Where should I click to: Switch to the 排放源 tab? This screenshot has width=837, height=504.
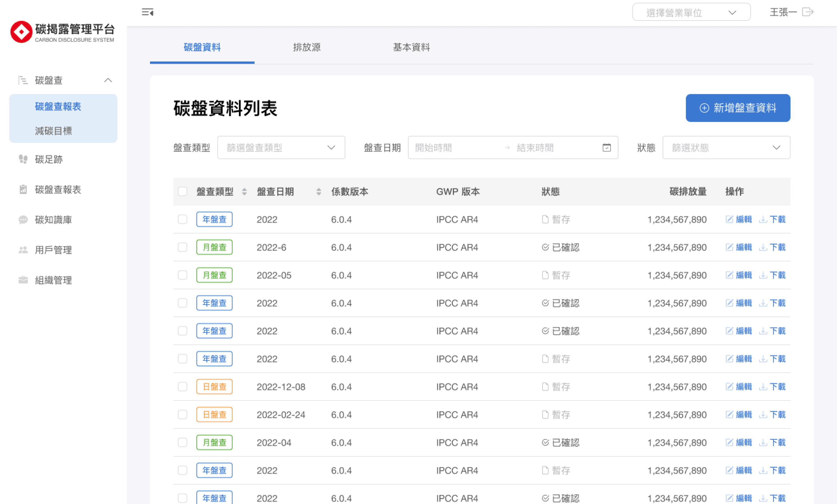[x=306, y=47]
